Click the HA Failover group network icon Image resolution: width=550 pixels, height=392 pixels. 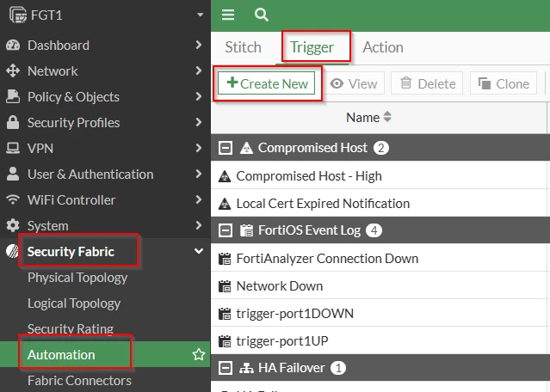(x=246, y=368)
